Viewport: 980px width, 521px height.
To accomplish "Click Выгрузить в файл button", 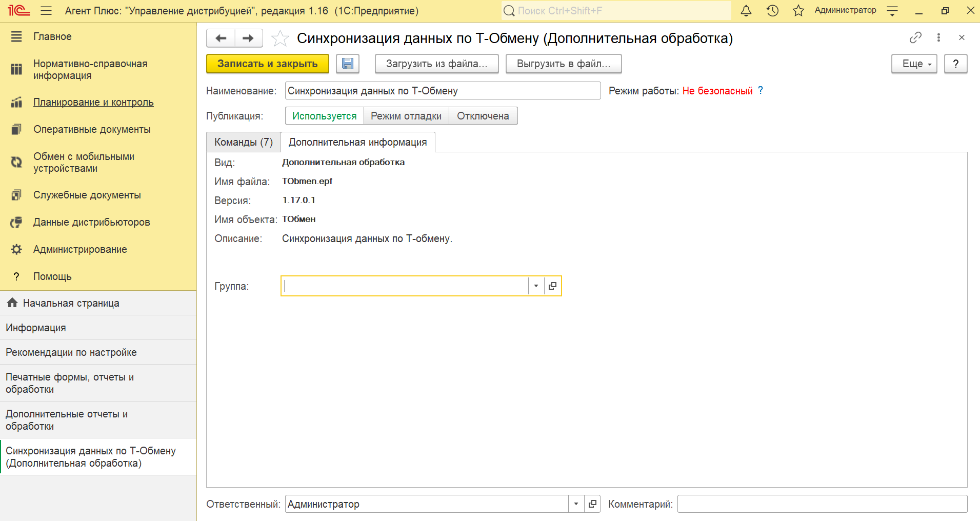I will coord(564,64).
